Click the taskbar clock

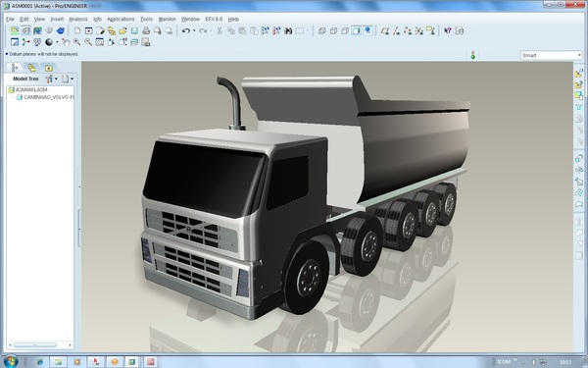tap(565, 362)
